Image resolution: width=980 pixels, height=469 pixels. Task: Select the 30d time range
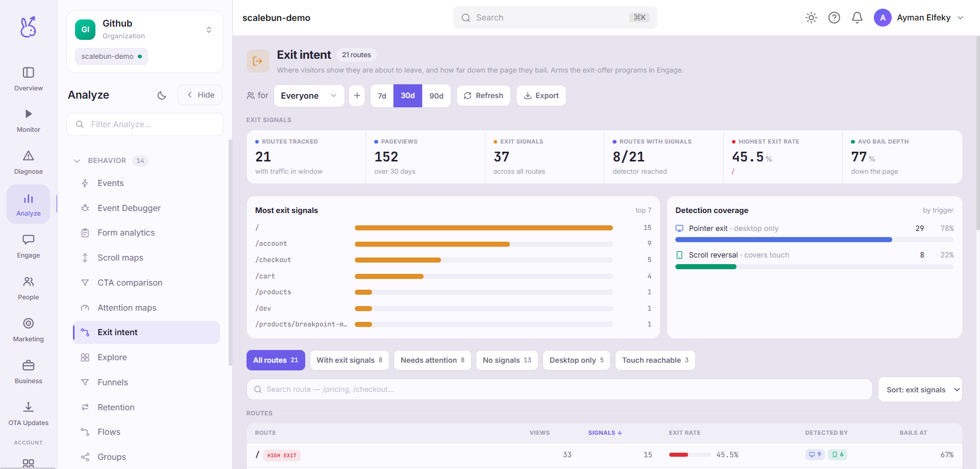408,96
